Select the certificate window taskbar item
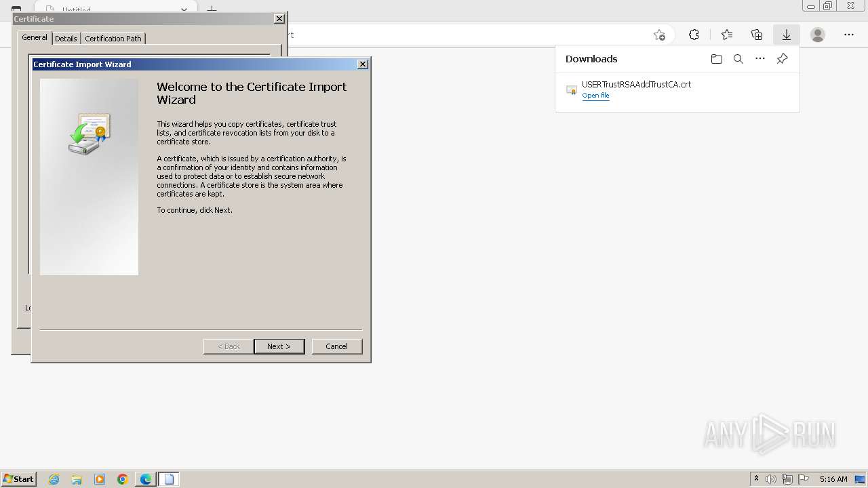The image size is (868, 488). (169, 479)
